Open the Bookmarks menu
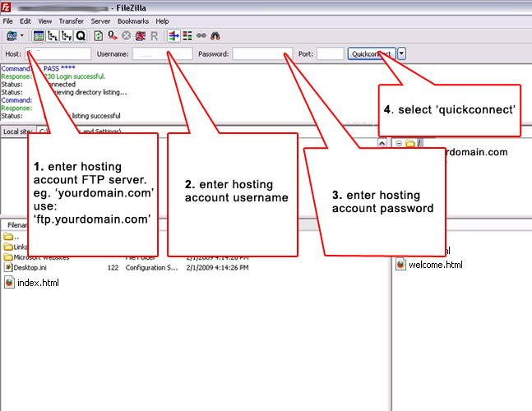Screen dimensions: 532x411 click(x=133, y=21)
